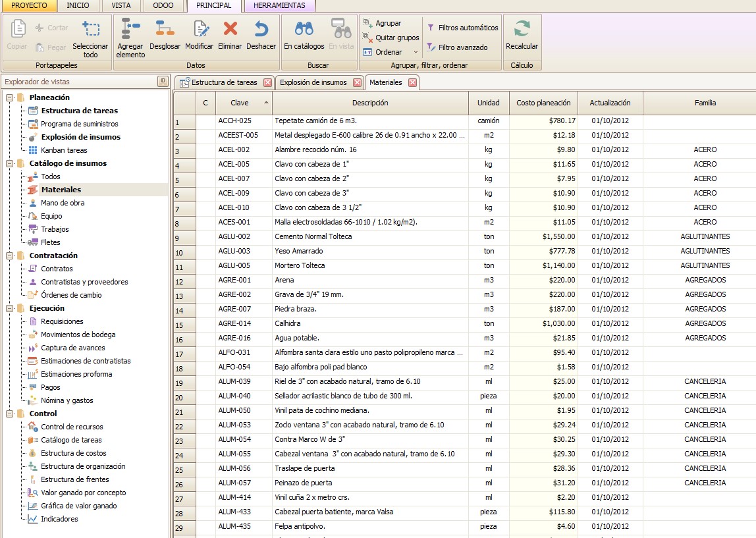Open Gráfica de valor ganado view
756x538 pixels.
coord(79,506)
